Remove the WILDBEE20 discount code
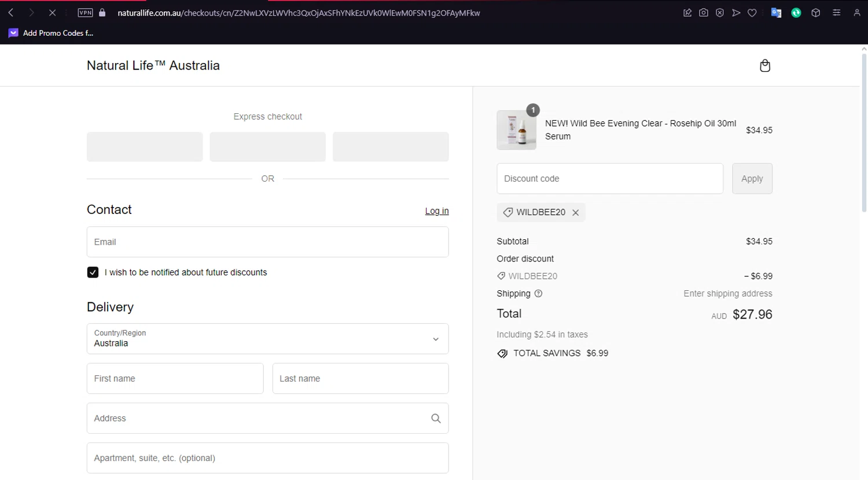Screen dimensions: 868x480 click(x=576, y=213)
